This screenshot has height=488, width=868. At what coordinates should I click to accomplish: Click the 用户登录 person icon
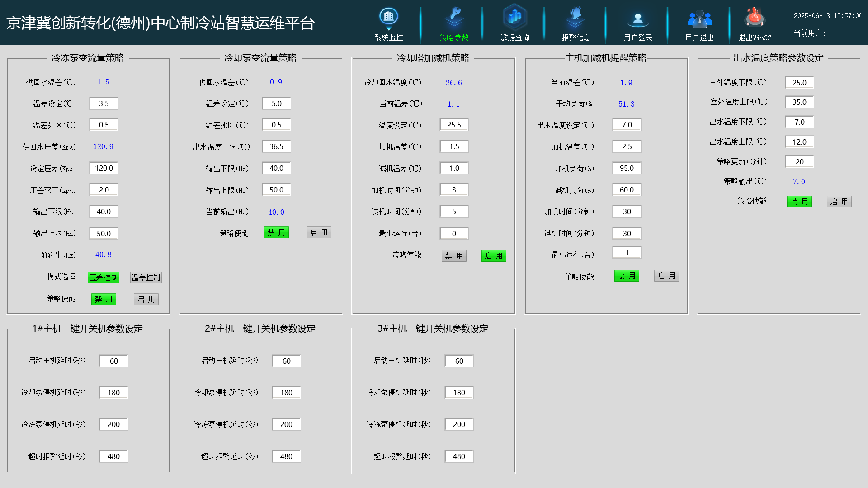(x=637, y=19)
